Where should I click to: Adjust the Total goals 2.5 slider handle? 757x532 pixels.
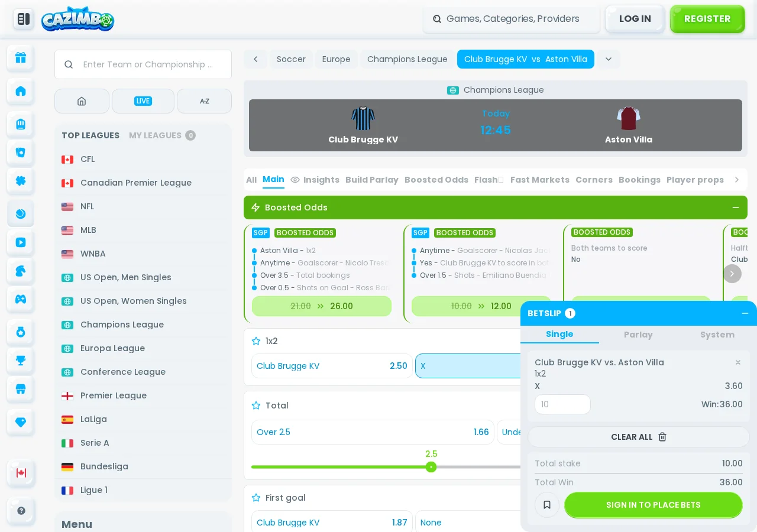(x=431, y=467)
